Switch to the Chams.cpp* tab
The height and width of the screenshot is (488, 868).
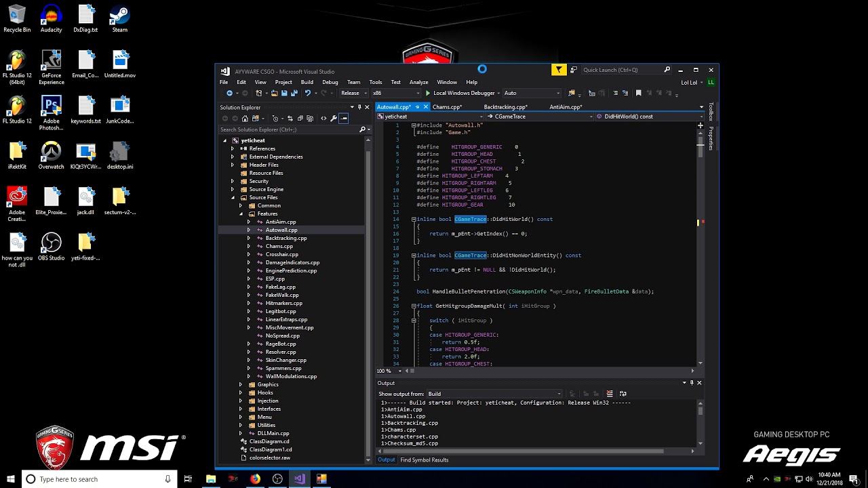pos(447,106)
